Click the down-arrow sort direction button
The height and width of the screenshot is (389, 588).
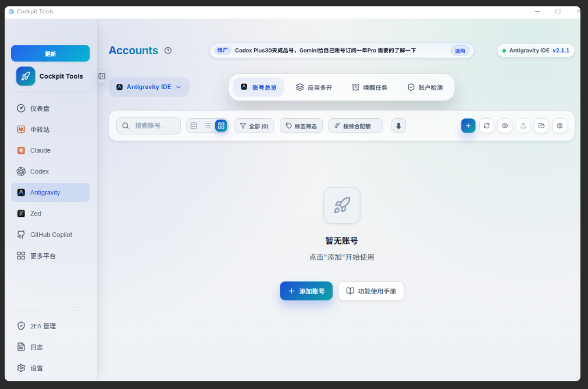pyautogui.click(x=398, y=126)
